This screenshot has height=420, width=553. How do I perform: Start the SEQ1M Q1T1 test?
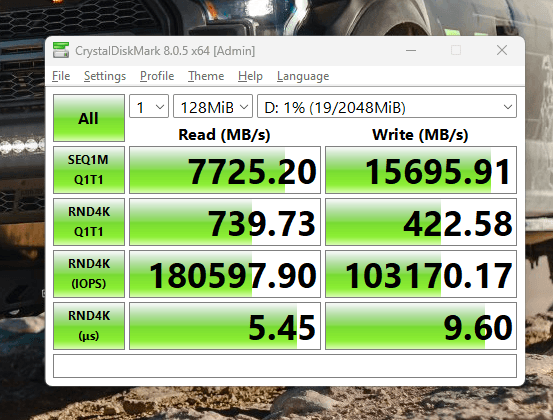[89, 170]
